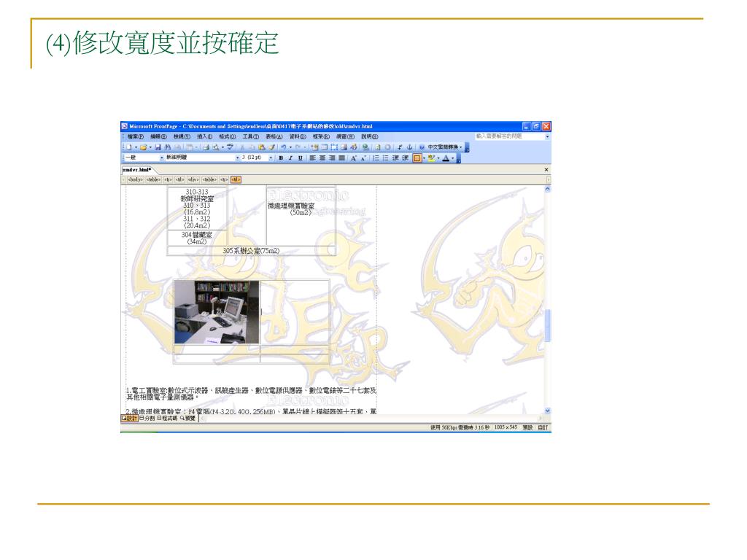This screenshot has width=747, height=560.
Task: Click the New page icon
Action: [129, 147]
